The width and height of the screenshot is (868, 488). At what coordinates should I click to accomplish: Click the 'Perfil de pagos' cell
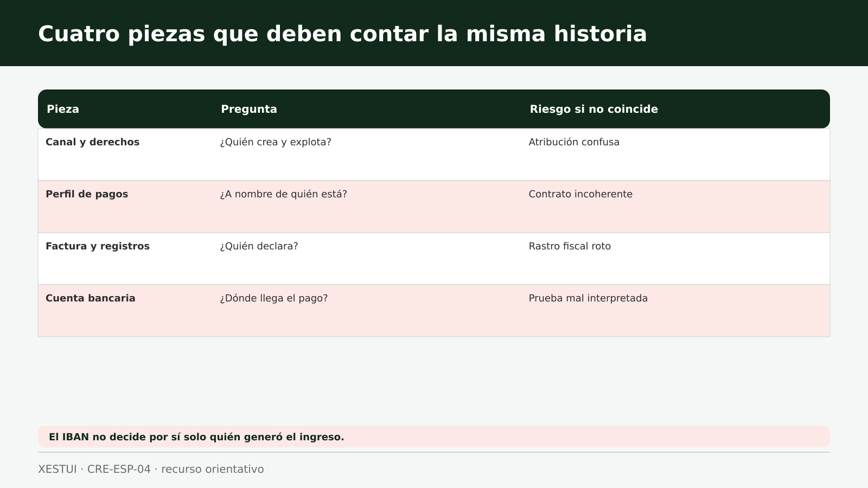click(x=87, y=194)
